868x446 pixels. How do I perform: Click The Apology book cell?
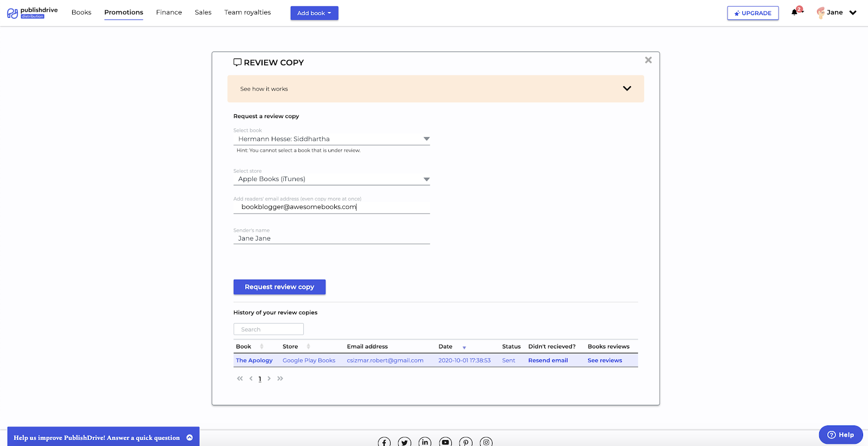point(254,360)
